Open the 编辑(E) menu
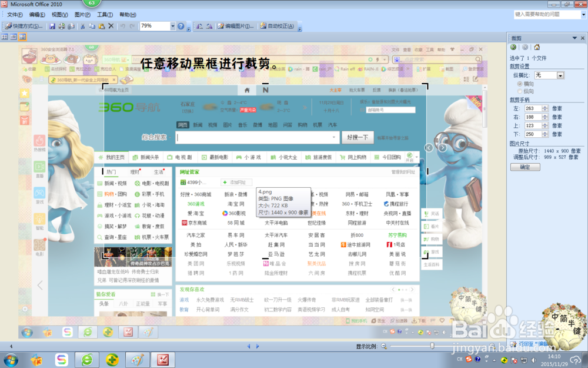The height and width of the screenshot is (368, 588). tap(37, 15)
